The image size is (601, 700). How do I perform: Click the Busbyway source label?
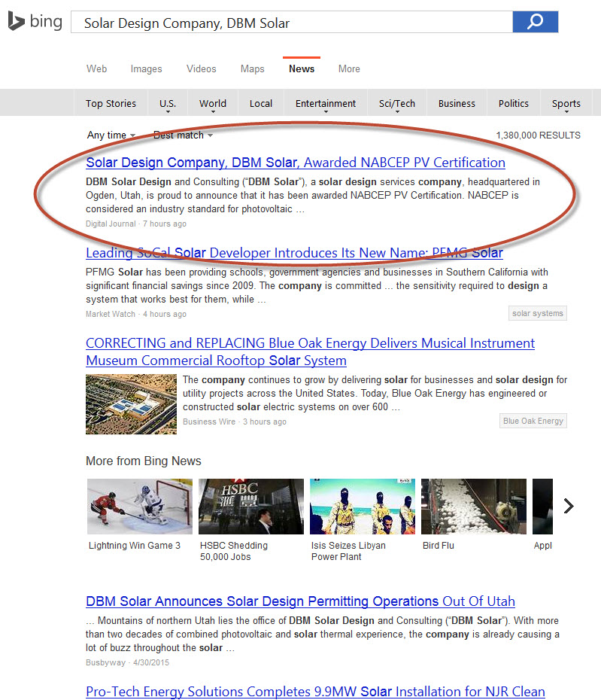point(105,662)
